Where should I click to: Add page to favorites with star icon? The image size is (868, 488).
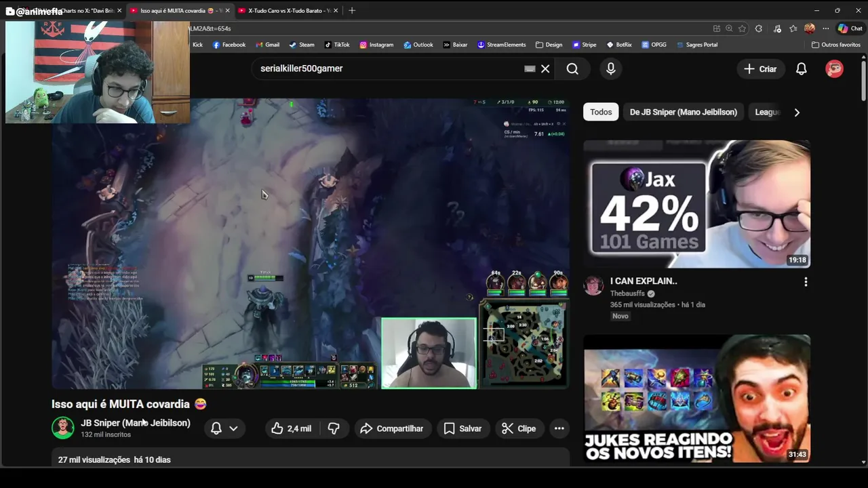click(x=742, y=28)
